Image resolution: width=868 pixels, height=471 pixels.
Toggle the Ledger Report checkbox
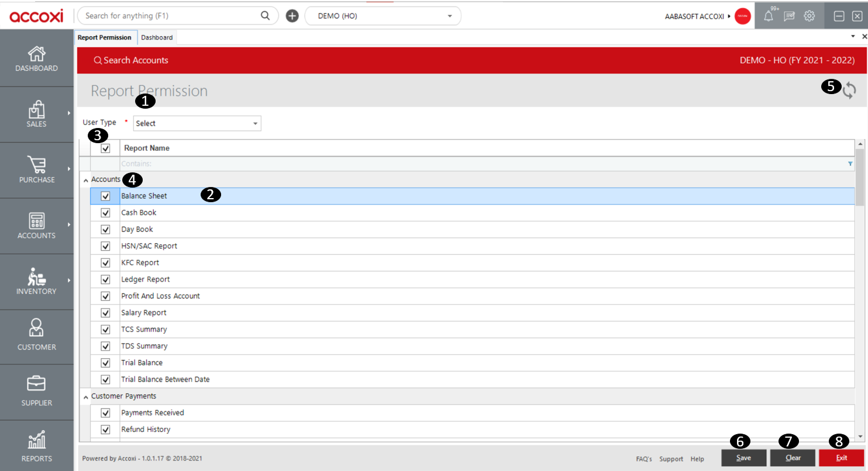pyautogui.click(x=106, y=279)
